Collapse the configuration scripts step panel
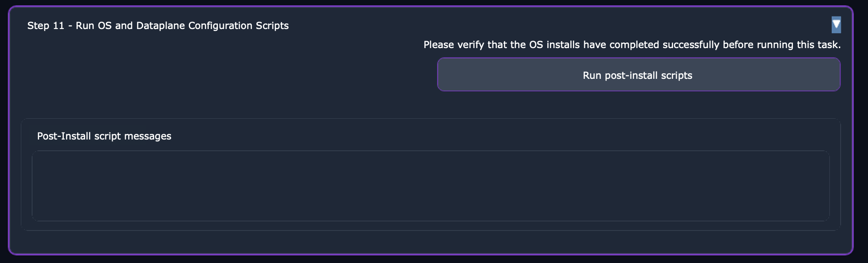 836,25
